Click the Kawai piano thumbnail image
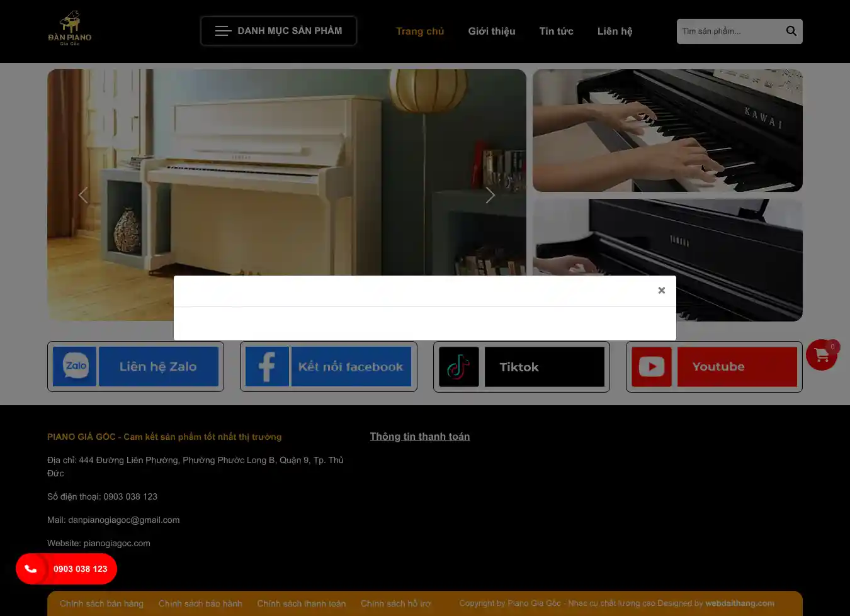850x616 pixels. pyautogui.click(x=667, y=130)
